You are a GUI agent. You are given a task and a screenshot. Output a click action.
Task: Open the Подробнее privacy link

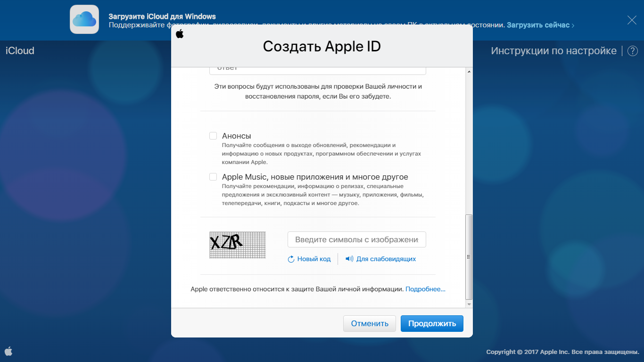(x=425, y=289)
